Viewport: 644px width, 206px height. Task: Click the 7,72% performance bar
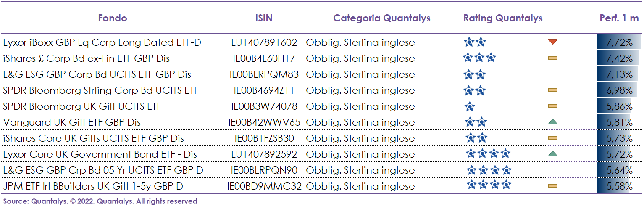click(619, 42)
